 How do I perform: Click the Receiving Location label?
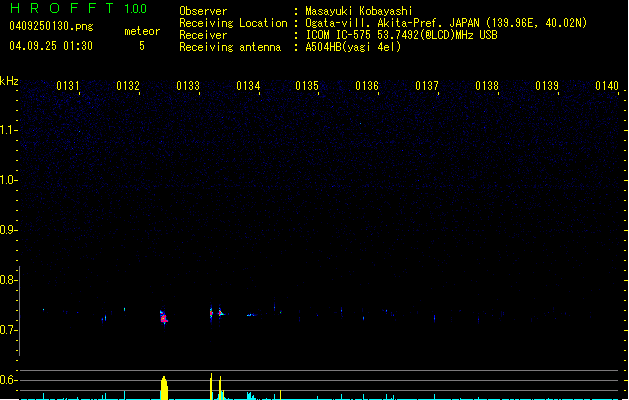pos(233,23)
